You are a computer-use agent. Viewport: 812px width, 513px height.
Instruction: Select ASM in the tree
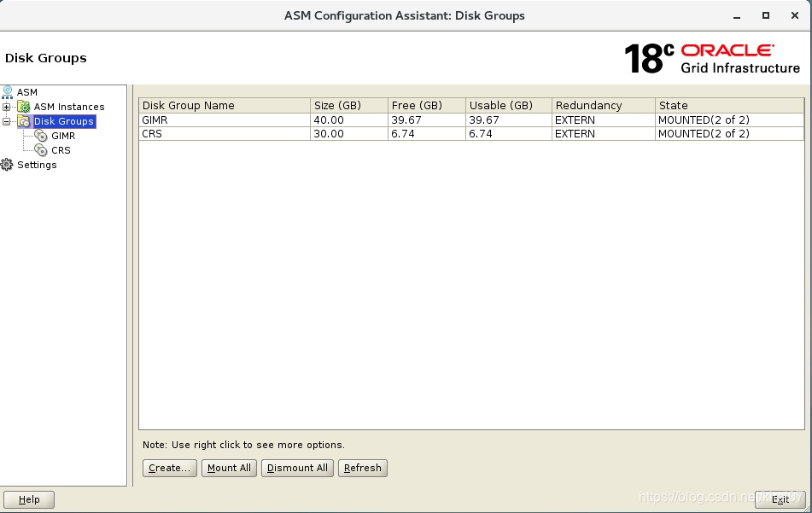[x=27, y=92]
